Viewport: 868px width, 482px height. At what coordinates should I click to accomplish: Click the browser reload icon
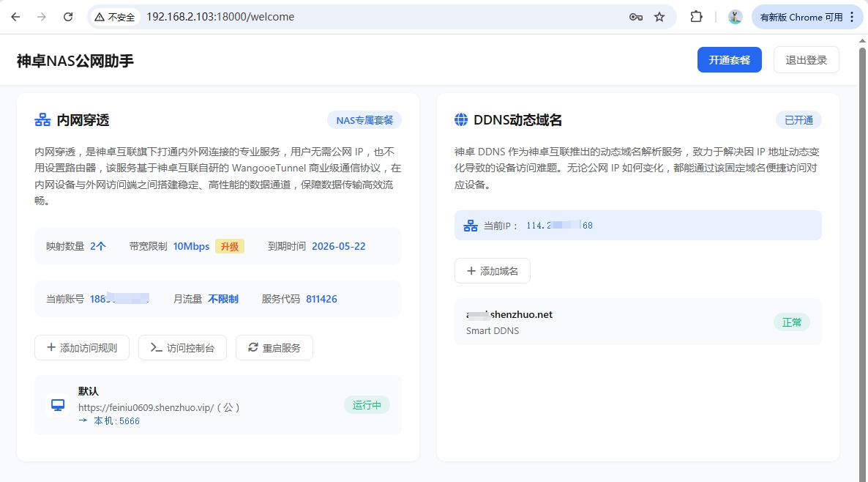(68, 17)
